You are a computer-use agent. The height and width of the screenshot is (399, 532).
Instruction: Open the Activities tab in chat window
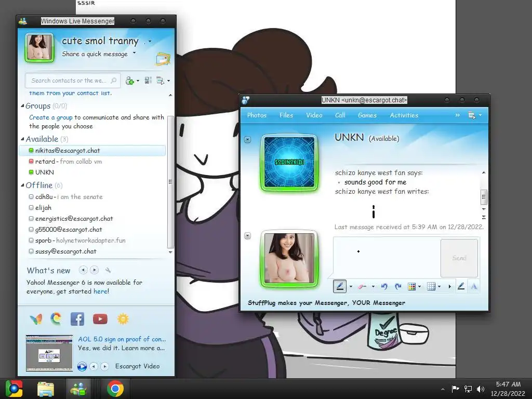coord(404,115)
